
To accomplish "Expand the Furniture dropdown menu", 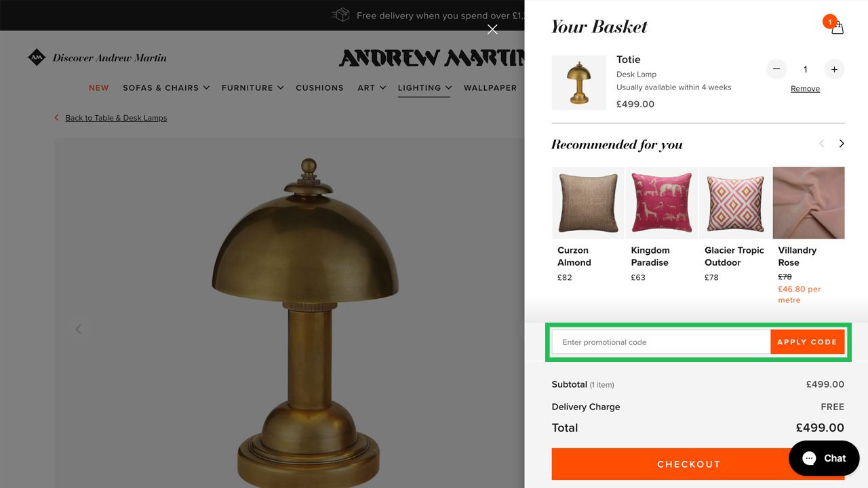I will click(252, 87).
